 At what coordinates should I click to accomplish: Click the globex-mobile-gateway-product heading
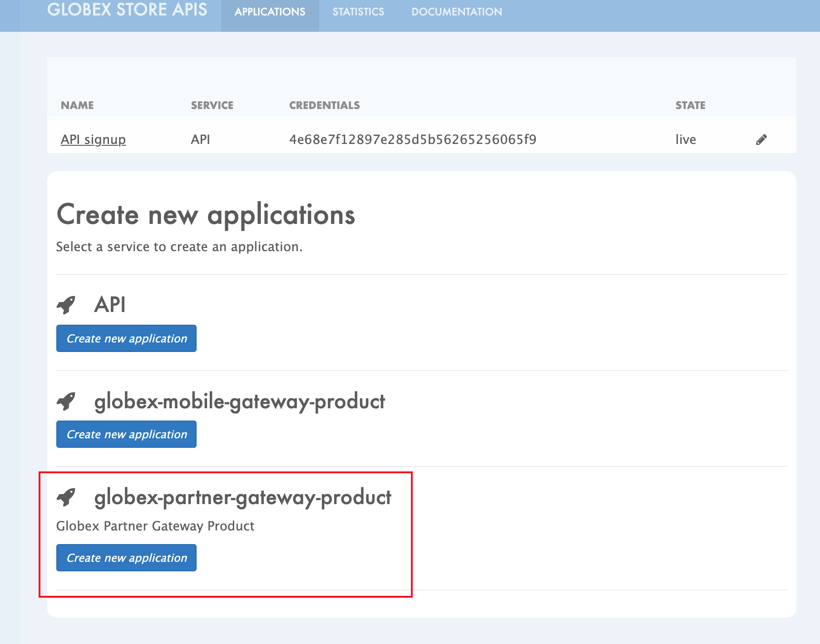coord(240,402)
